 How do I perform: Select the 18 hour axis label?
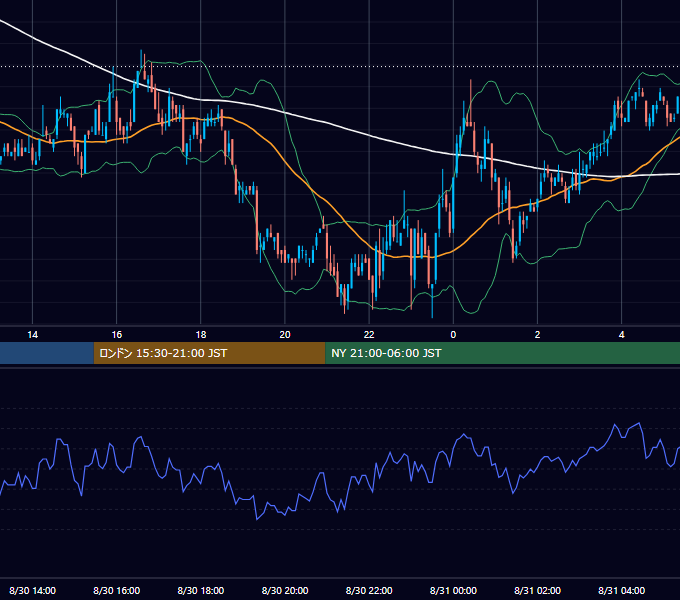click(201, 335)
